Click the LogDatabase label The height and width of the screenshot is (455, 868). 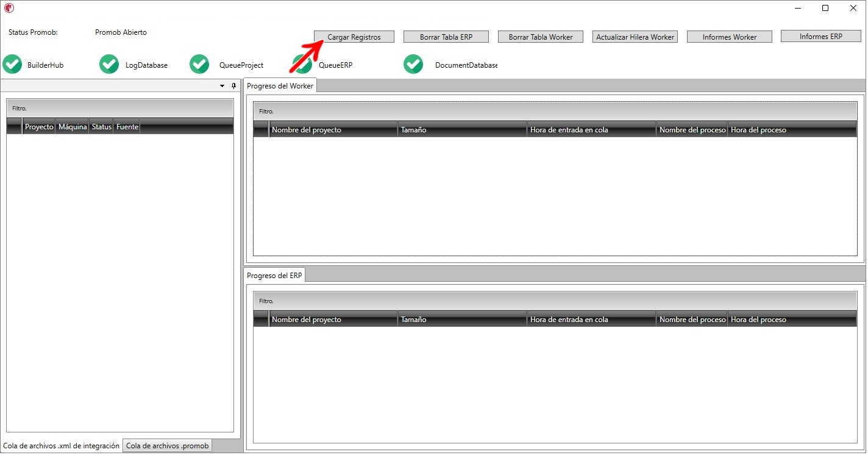(x=146, y=65)
